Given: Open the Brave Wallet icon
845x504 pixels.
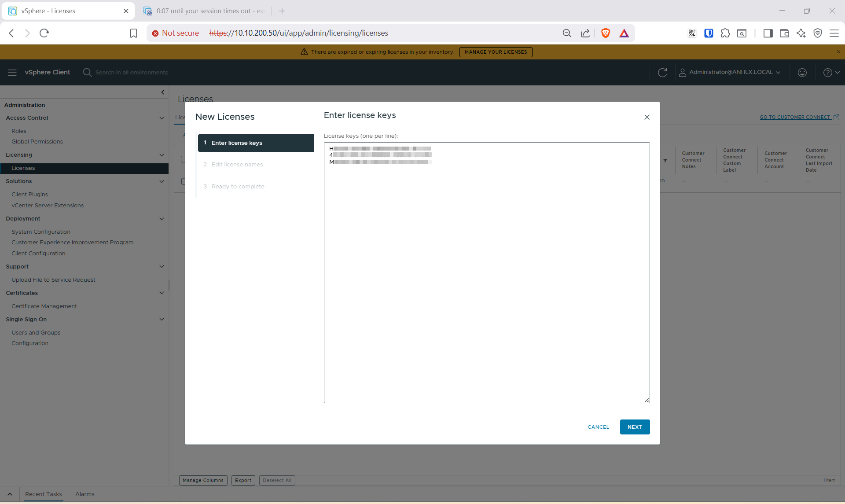Looking at the screenshot, I should tap(784, 33).
